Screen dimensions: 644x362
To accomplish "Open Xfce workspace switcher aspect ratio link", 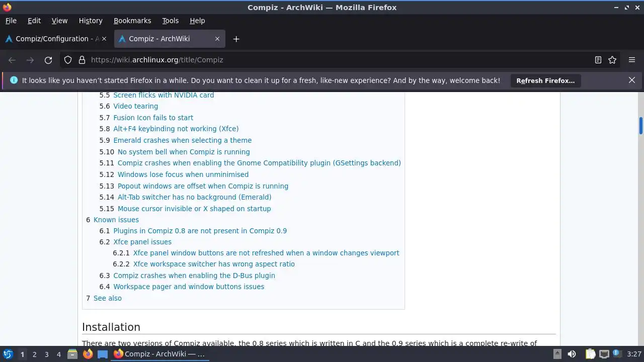I will (x=214, y=264).
